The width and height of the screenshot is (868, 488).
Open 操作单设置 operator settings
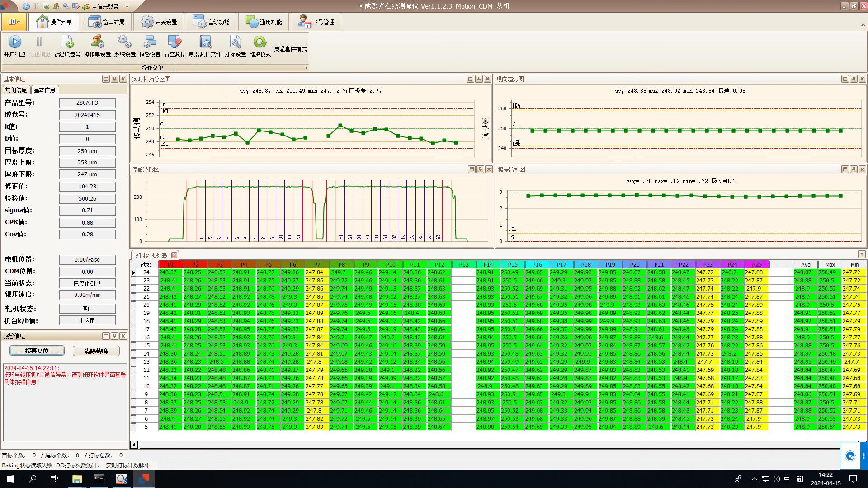(x=97, y=42)
